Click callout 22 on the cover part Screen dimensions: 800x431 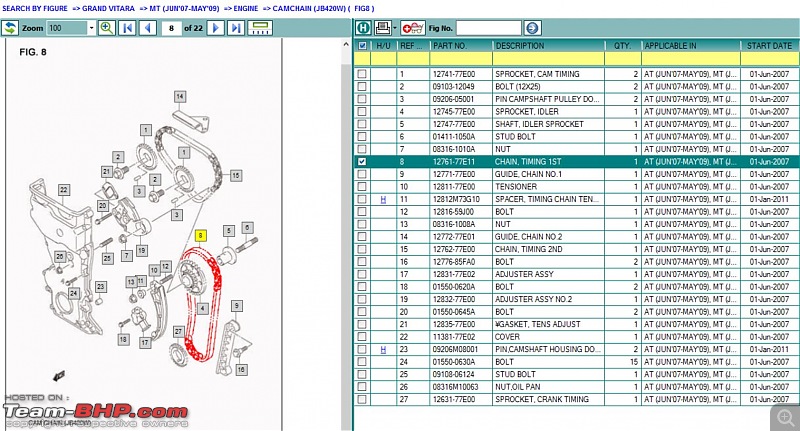click(x=63, y=190)
